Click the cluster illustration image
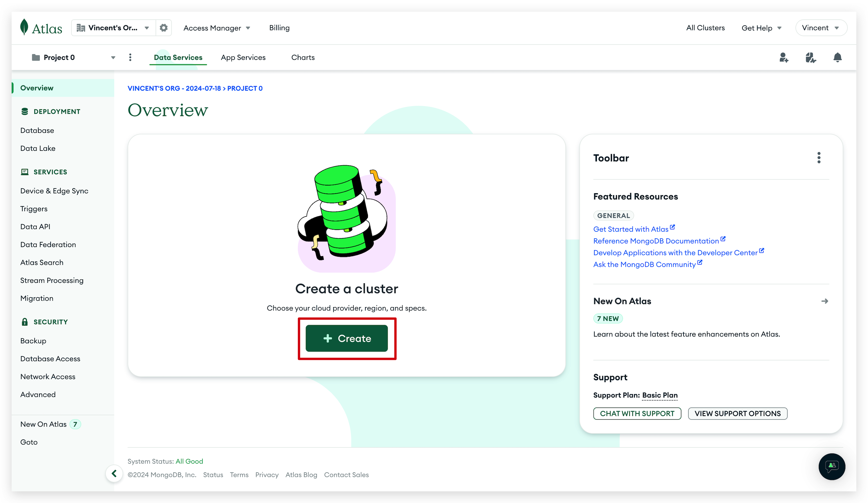The width and height of the screenshot is (868, 503). tap(347, 219)
